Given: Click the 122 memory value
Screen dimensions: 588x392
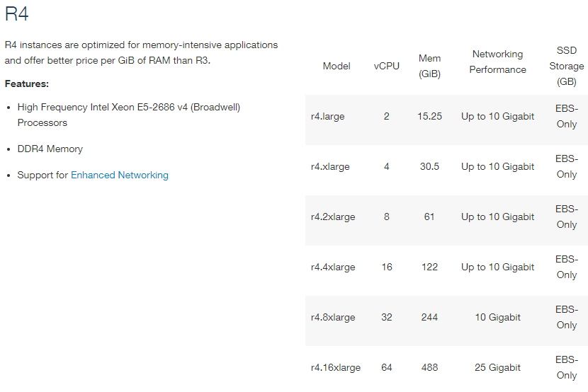Looking at the screenshot, I should (429, 267).
